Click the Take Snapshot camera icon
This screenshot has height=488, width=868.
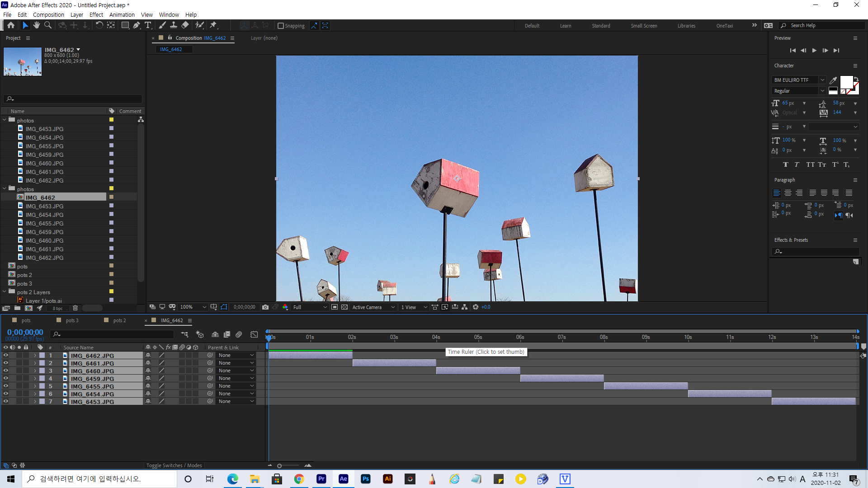(265, 307)
